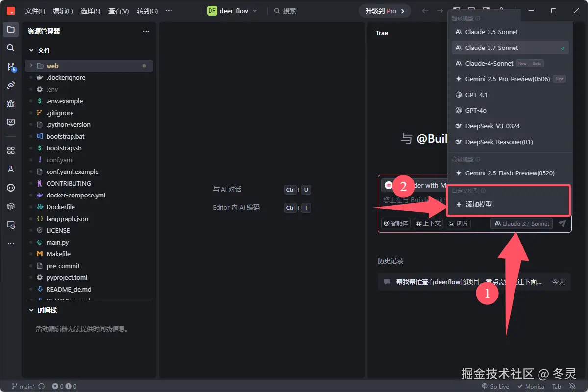588x392 pixels.
Task: Mute notifications via status bar bell icon
Action: (571, 386)
